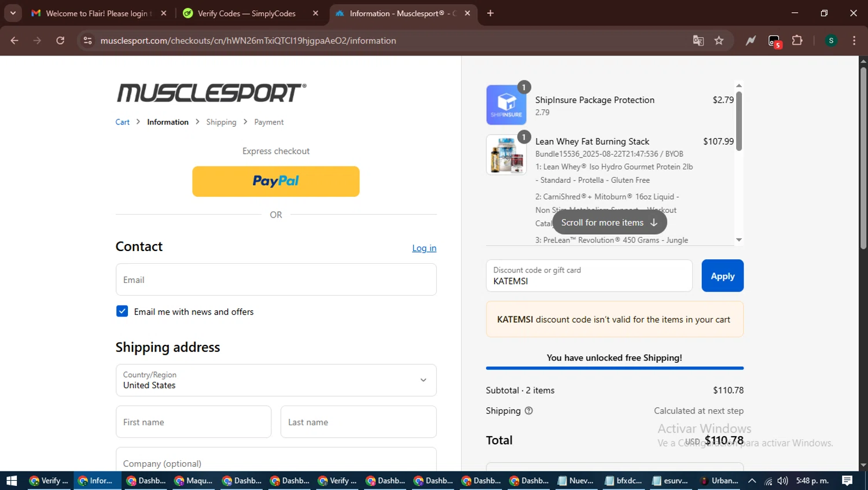The height and width of the screenshot is (490, 868).
Task: Click the Payment breadcrumb step
Action: click(x=269, y=122)
